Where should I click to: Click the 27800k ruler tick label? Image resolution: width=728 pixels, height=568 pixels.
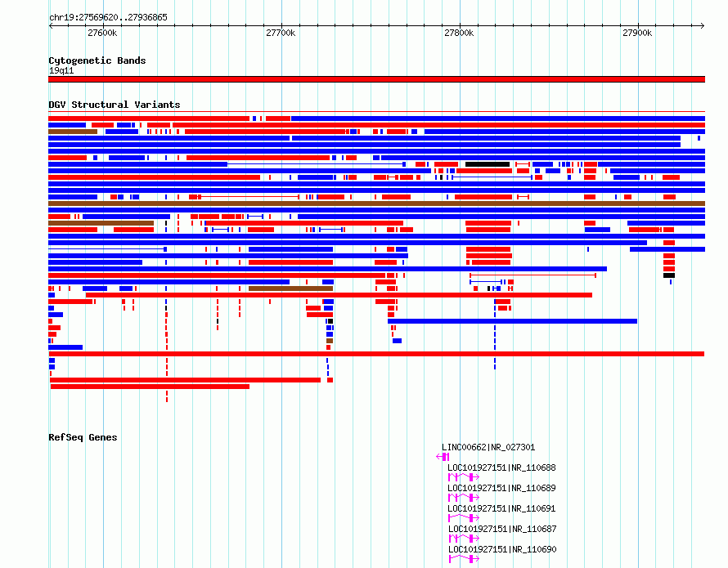tap(459, 33)
